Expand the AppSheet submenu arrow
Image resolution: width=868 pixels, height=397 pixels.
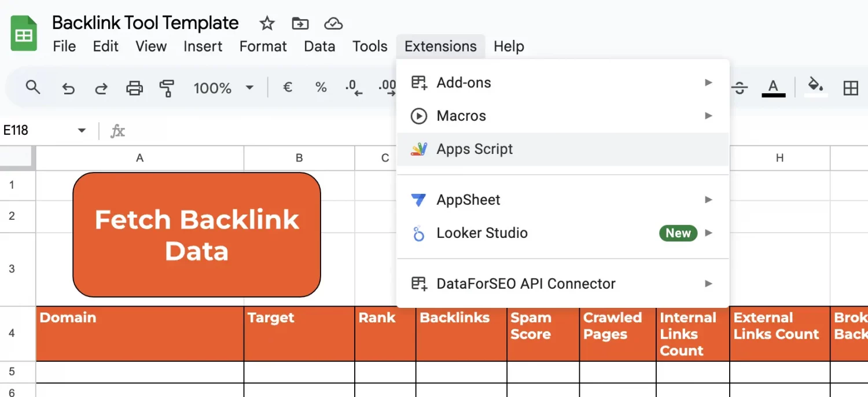pos(708,200)
